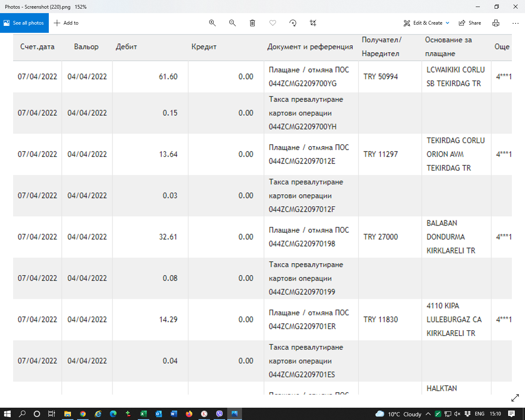Rotate the image using the rotate icon
This screenshot has width=525, height=420.
[x=293, y=23]
